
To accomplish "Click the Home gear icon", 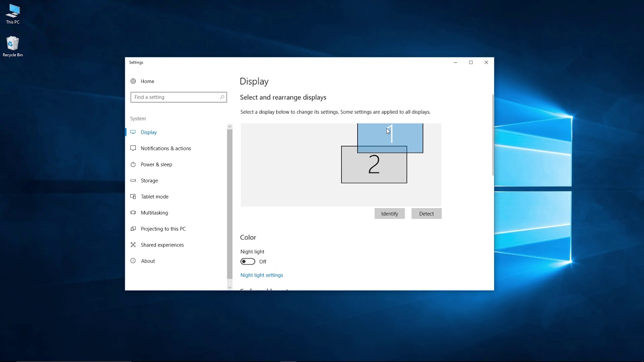I will [133, 81].
